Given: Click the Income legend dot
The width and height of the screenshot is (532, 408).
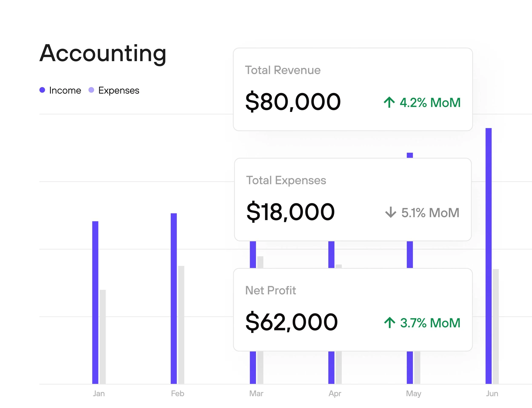Looking at the screenshot, I should (x=42, y=90).
